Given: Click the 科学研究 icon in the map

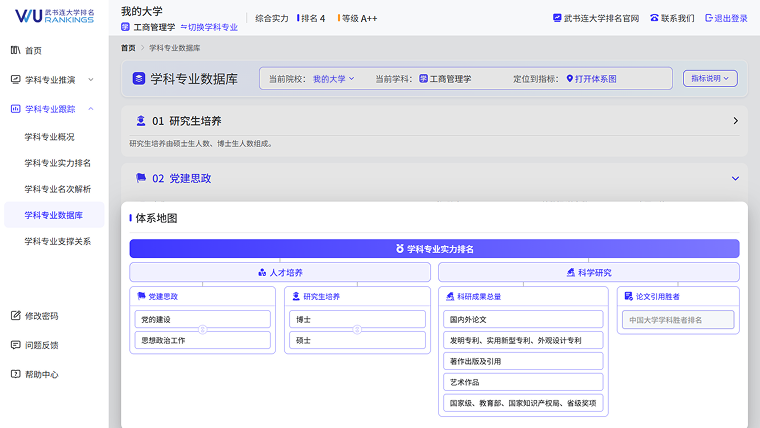Looking at the screenshot, I should point(571,272).
